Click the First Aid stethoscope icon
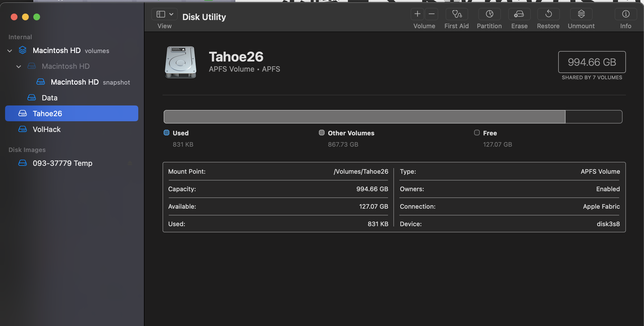Viewport: 644px width, 326px height. pos(457,14)
